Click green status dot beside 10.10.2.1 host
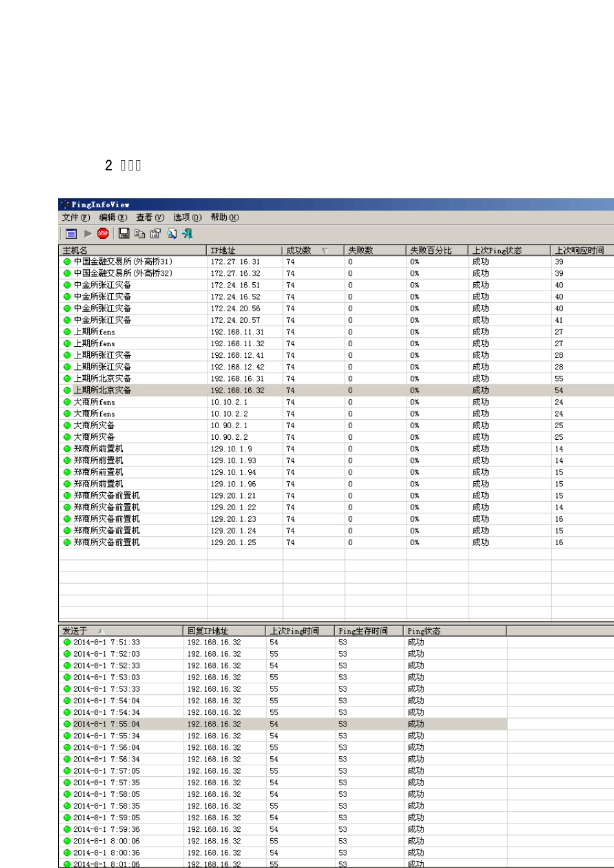The image size is (614, 868). (67, 402)
